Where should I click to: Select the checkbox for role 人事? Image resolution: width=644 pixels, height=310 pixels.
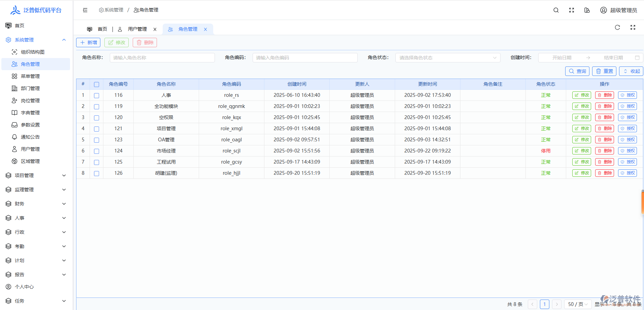pos(97,95)
